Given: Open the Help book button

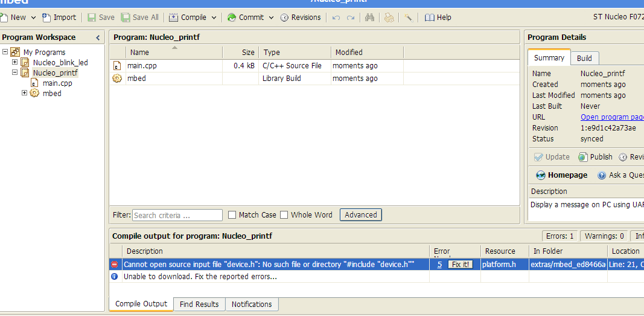Looking at the screenshot, I should click(x=438, y=18).
